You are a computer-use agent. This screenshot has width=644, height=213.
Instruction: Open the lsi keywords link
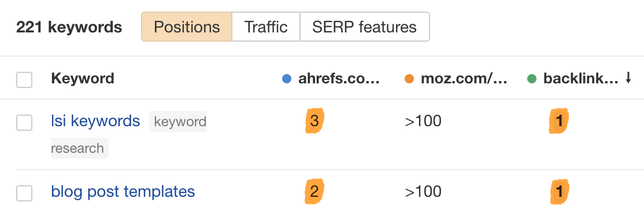[x=95, y=121]
